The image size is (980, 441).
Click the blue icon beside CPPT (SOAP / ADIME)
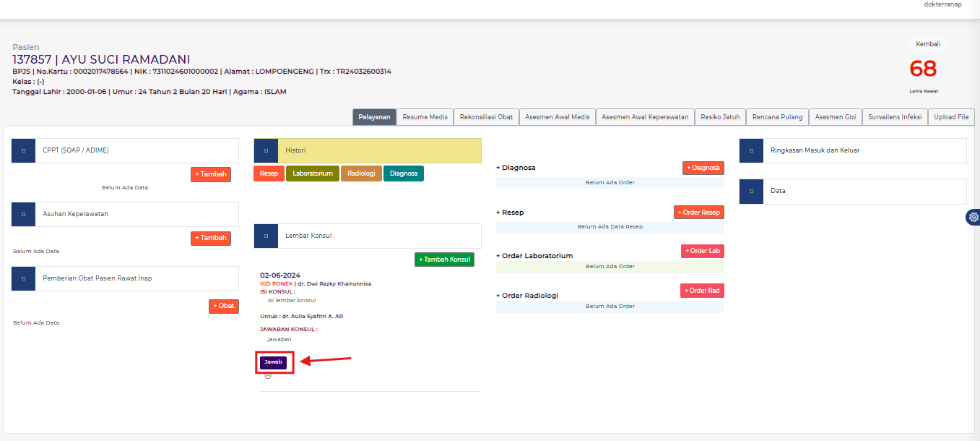point(23,150)
